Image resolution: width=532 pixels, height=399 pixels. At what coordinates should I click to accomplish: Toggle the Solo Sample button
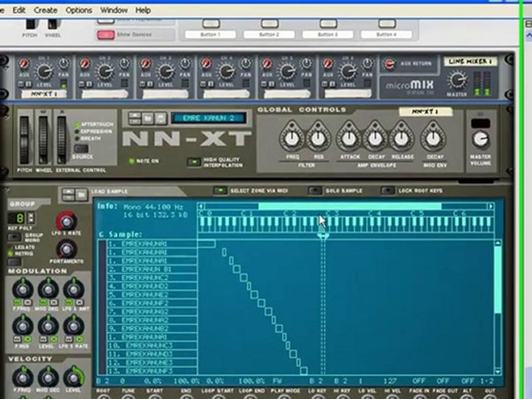point(315,191)
